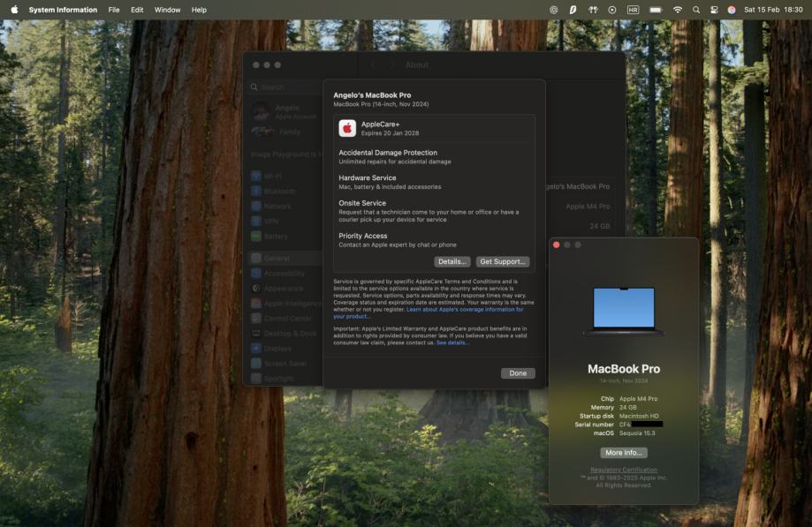Click the ChatGPT menu bar icon

point(554,10)
